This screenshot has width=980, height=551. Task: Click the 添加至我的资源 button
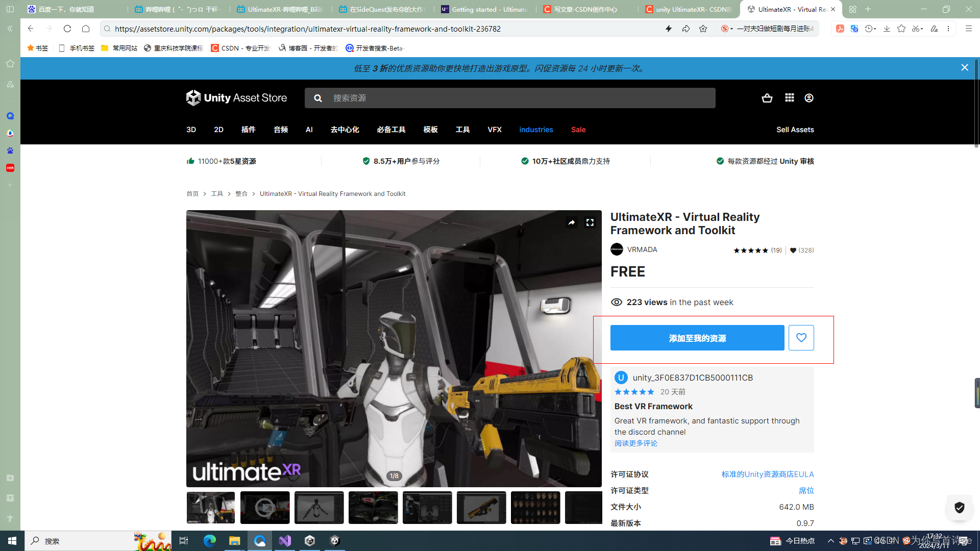[697, 338]
